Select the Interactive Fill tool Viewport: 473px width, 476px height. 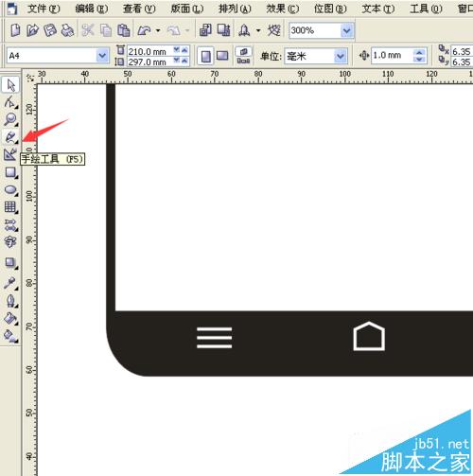click(x=10, y=336)
